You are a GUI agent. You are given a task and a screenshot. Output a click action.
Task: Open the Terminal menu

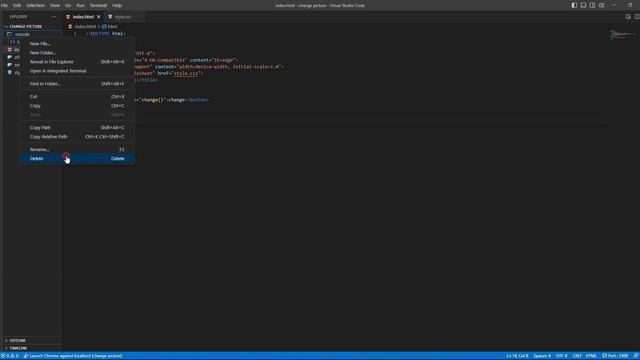click(98, 5)
